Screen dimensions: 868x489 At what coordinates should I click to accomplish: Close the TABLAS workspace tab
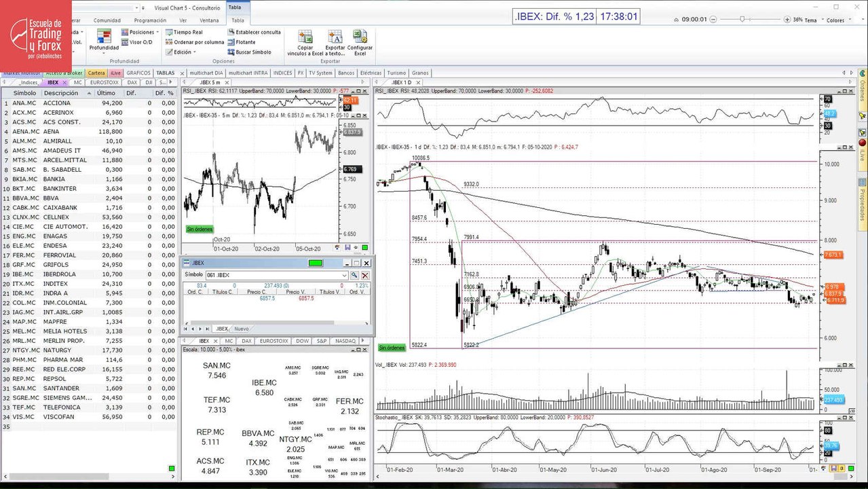181,73
